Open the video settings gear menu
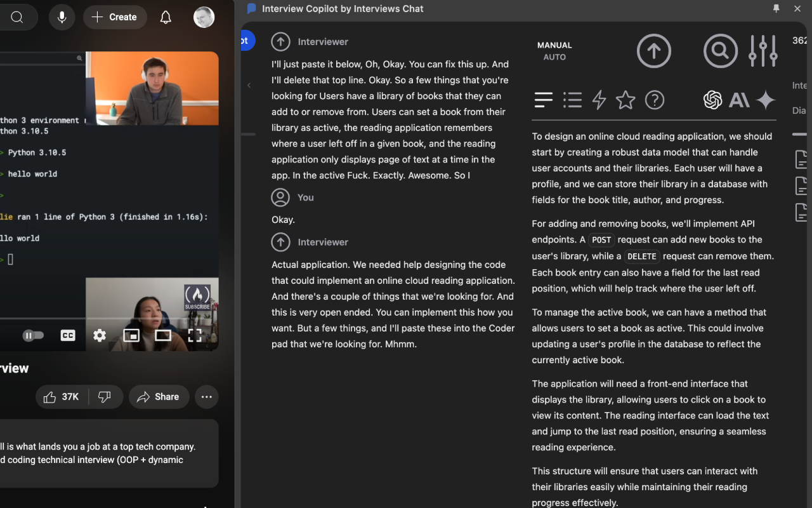The image size is (812, 508). click(x=100, y=335)
